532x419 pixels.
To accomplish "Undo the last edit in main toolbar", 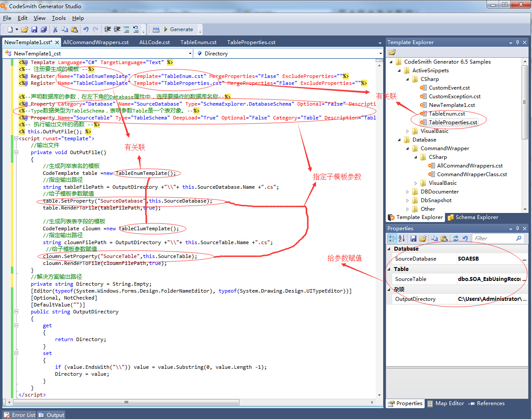I will [86, 29].
